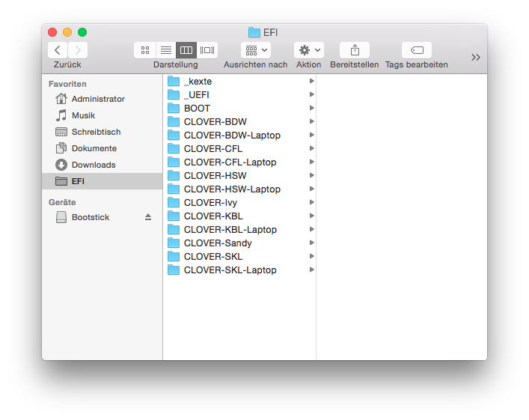Click the Favoriten sidebar header
This screenshot has width=529, height=420.
tap(67, 84)
